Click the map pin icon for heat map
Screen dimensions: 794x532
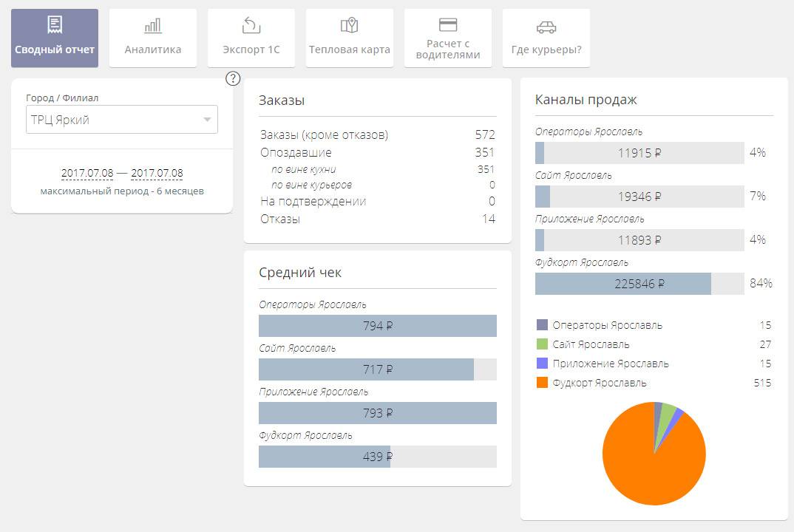(x=350, y=25)
